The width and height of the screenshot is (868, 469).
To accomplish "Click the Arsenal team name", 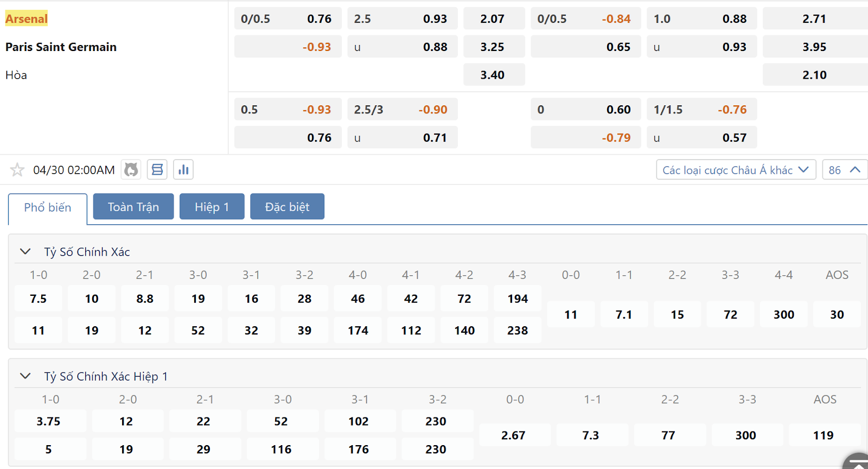I will [x=27, y=18].
